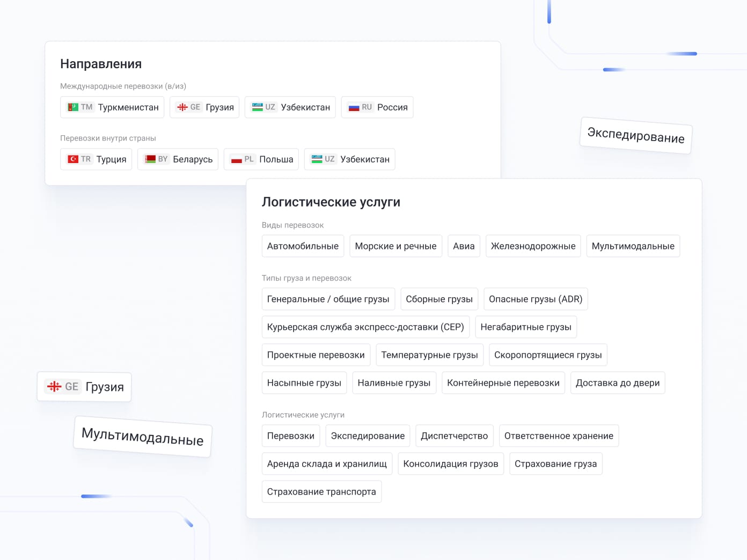Screen dimensions: 747x560
Task: Click the Russia flag icon
Action: click(x=354, y=107)
